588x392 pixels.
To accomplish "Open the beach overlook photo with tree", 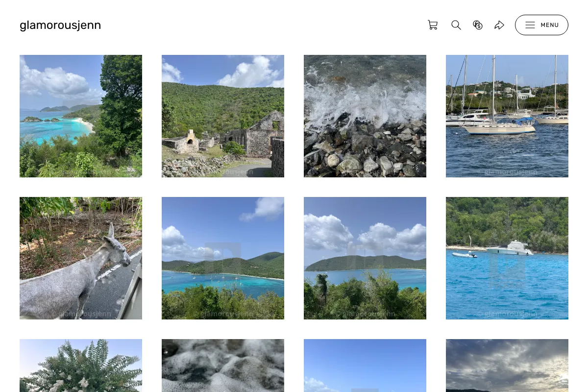I will (x=81, y=116).
